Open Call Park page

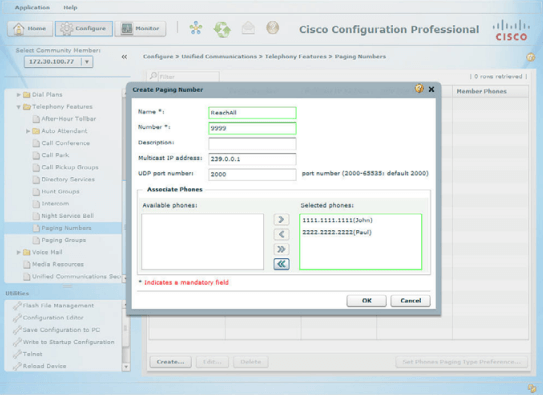55,155
